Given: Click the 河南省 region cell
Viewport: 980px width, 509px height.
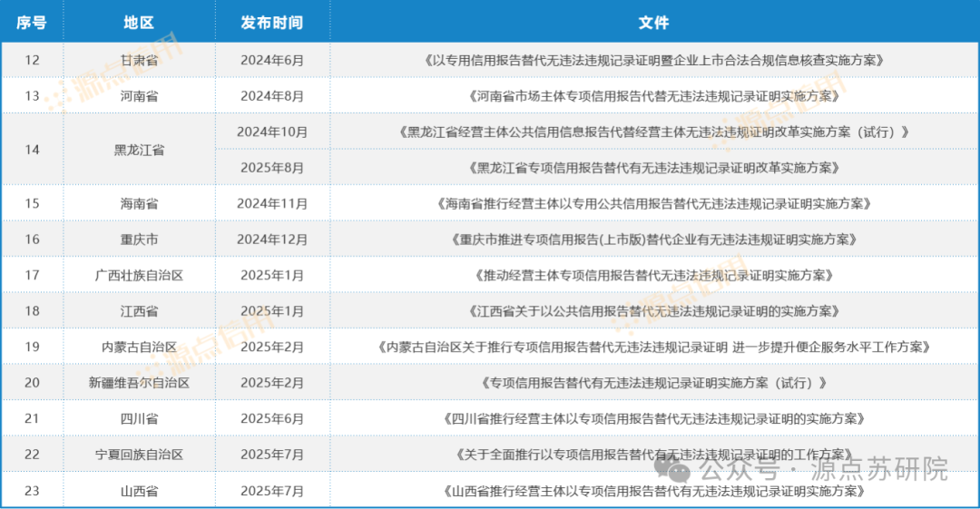Looking at the screenshot, I should pyautogui.click(x=139, y=95).
